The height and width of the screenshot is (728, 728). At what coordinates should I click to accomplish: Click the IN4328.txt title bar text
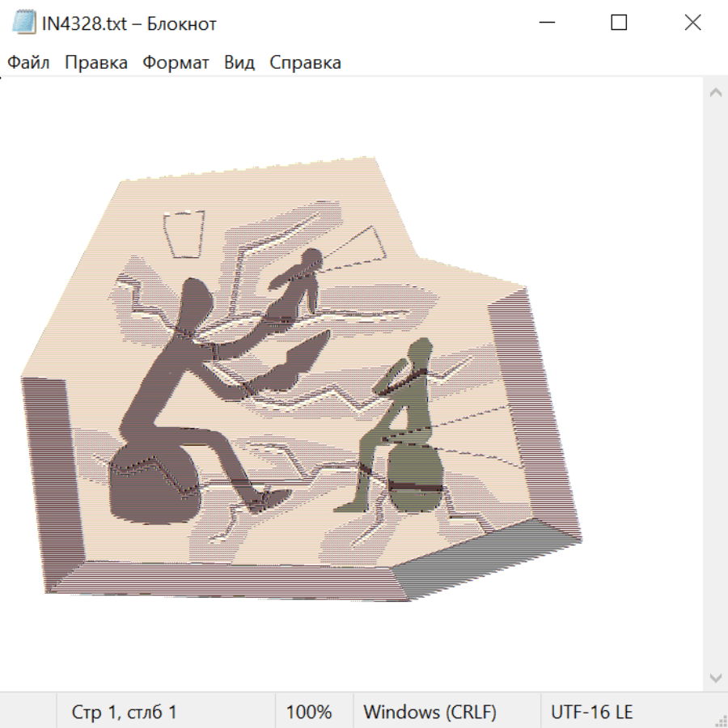coord(129,23)
